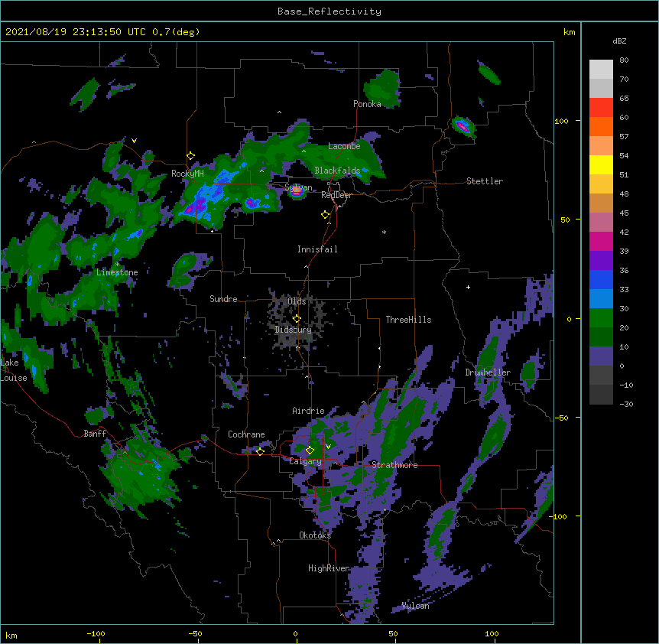Select the 100 tick on the bottom axis
This screenshot has height=644, width=659.
tap(492, 633)
